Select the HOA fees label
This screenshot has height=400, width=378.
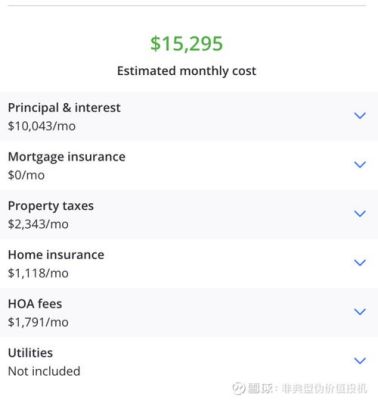[x=35, y=304]
